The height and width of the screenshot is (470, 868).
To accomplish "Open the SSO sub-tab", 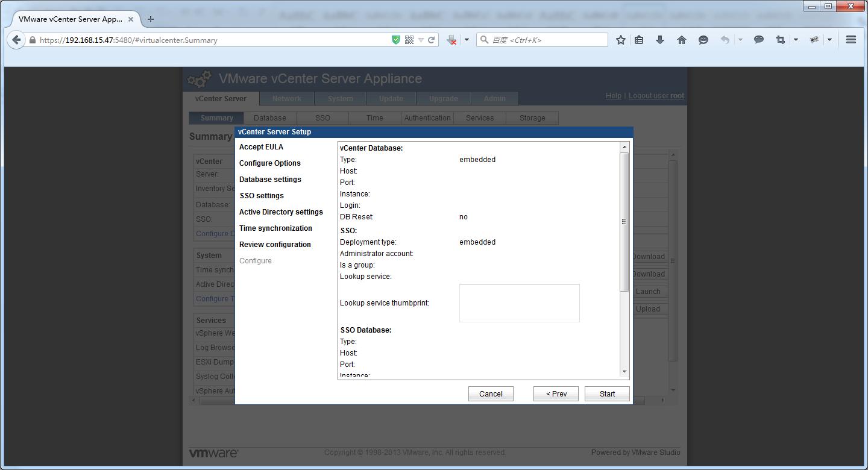I will point(322,118).
